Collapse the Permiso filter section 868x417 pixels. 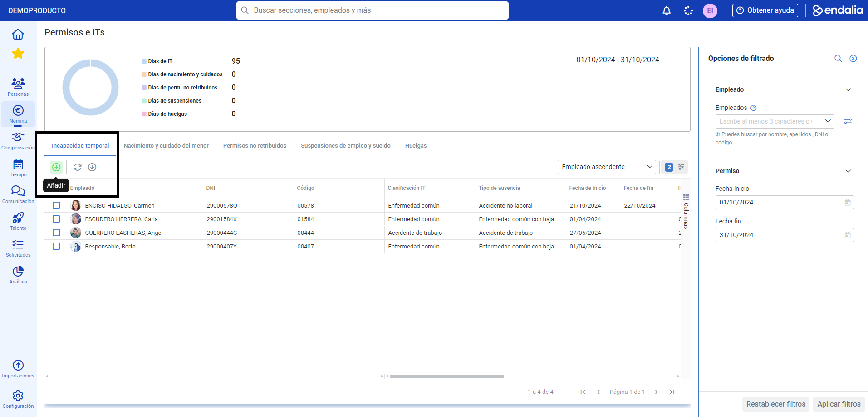848,171
